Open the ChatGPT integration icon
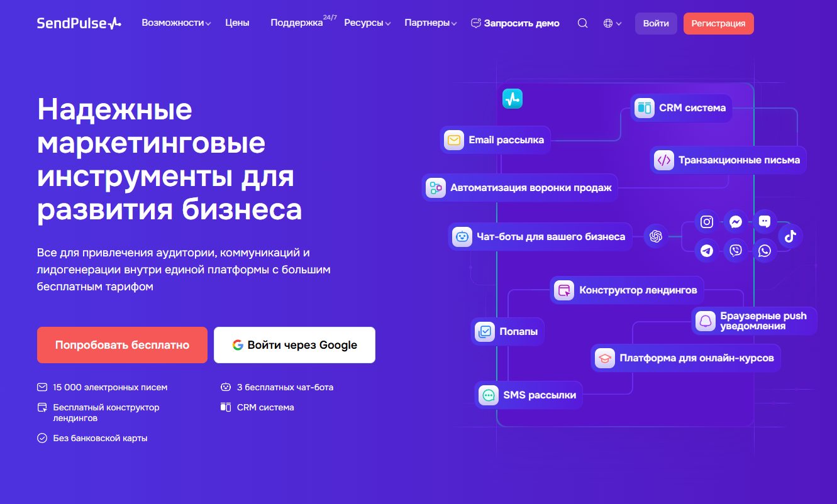 pyautogui.click(x=656, y=236)
